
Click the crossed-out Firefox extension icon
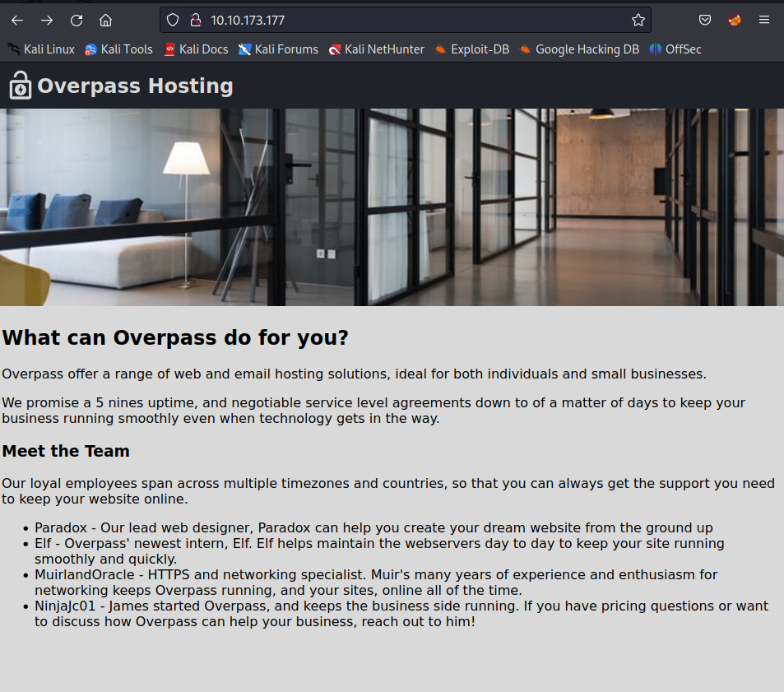[734, 20]
